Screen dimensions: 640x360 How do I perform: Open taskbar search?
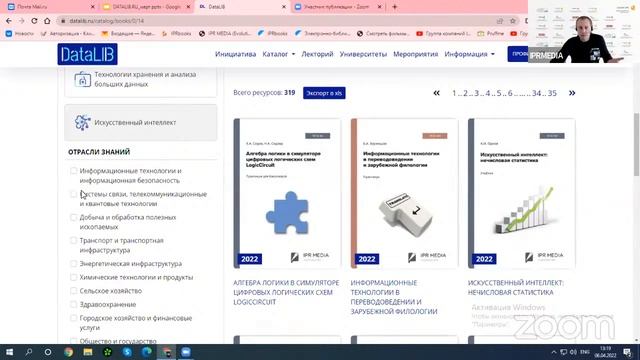[29, 352]
